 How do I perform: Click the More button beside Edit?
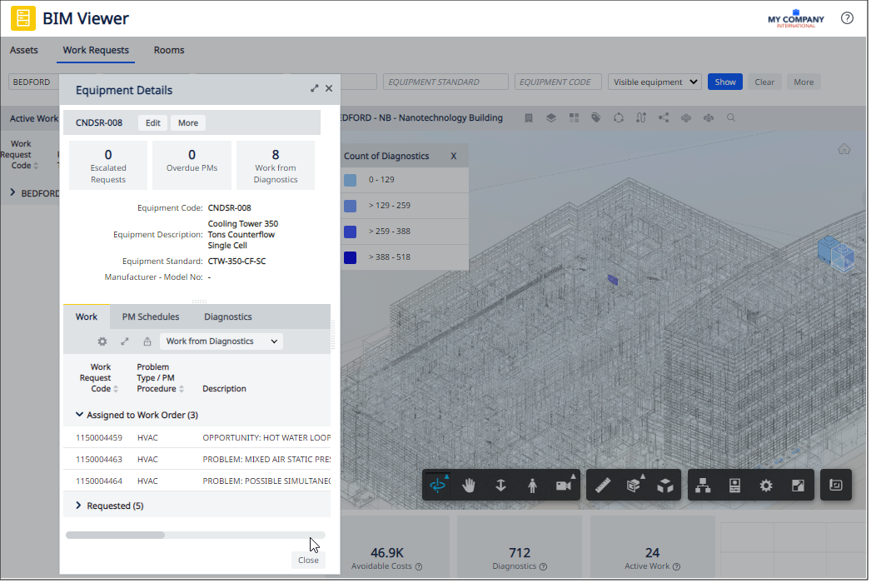pos(188,123)
